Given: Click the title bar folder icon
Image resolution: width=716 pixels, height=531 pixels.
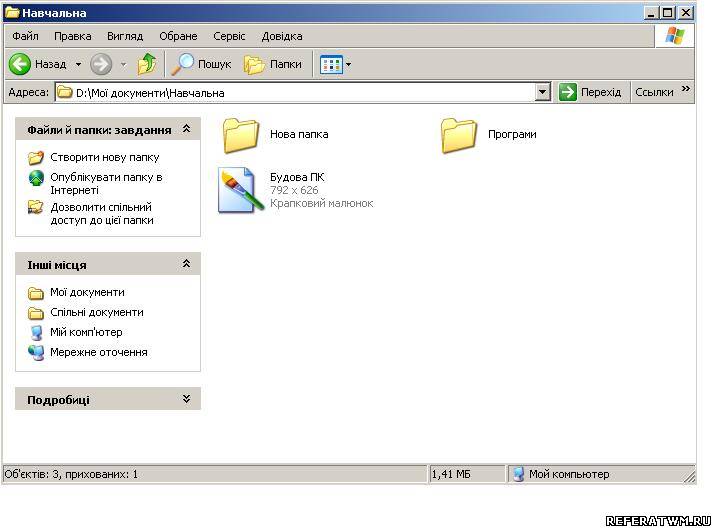Looking at the screenshot, I should pos(11,12).
